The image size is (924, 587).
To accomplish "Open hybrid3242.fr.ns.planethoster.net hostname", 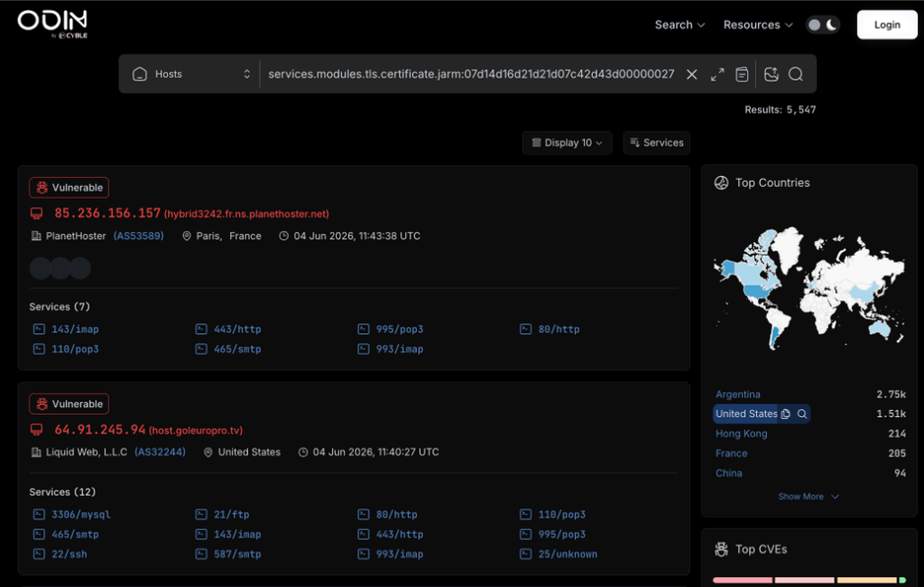I will (x=246, y=214).
